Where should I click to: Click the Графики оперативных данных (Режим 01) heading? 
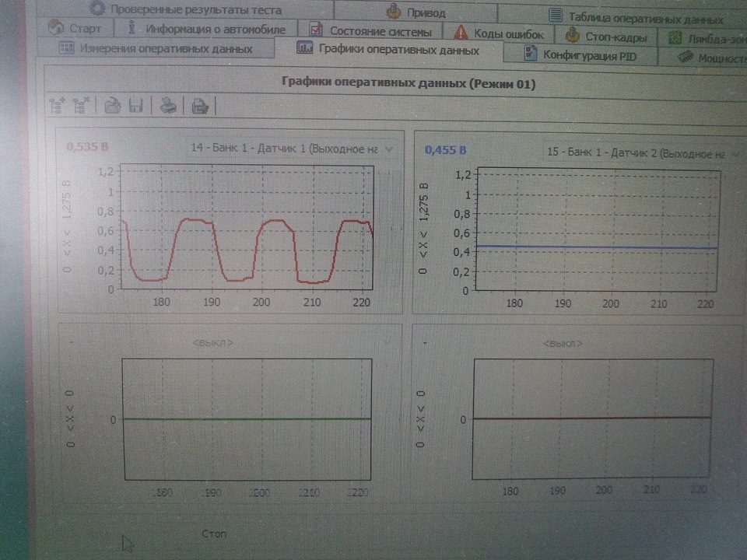click(x=409, y=83)
